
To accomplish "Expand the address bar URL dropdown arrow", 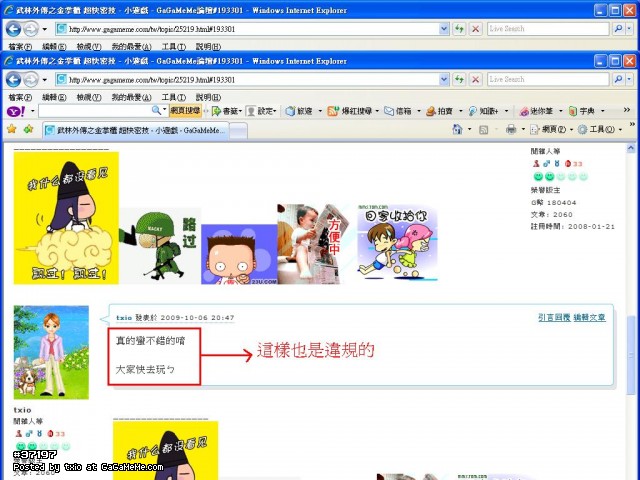I will (445, 79).
